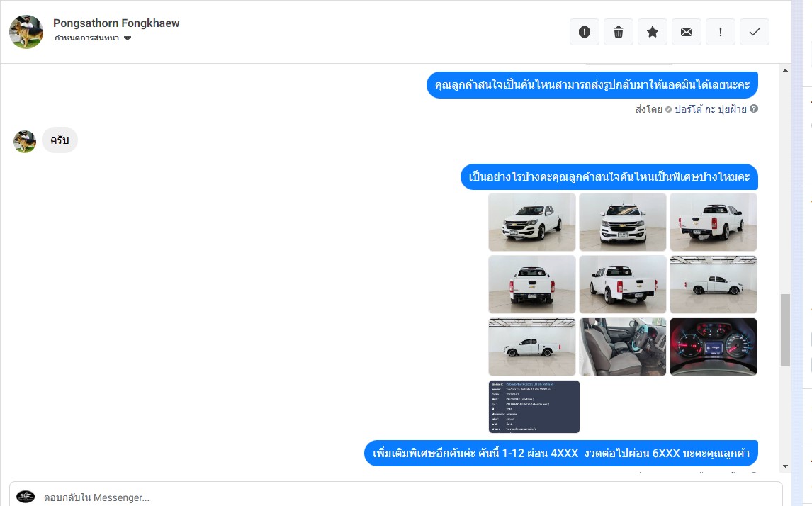The image size is (812, 506).
Task: Click the sender avatar next to ครับ message
Action: (x=24, y=141)
